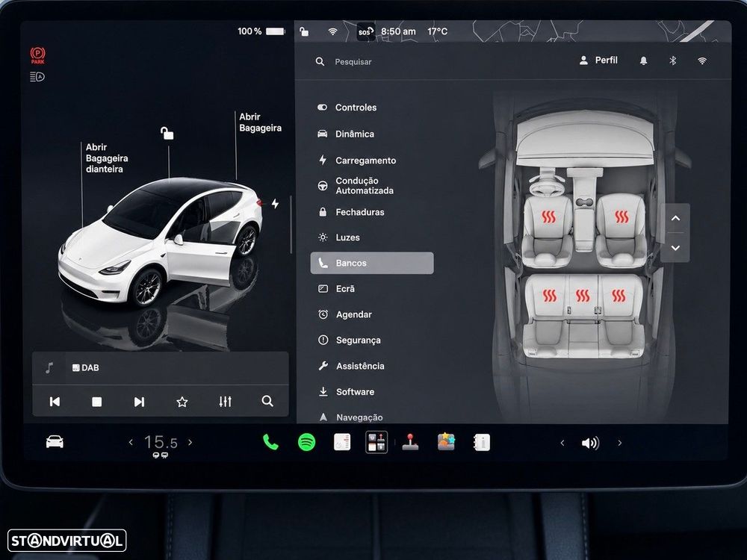This screenshot has height=560, width=747.
Task: Tap the status bar lock icon
Action: click(x=304, y=32)
